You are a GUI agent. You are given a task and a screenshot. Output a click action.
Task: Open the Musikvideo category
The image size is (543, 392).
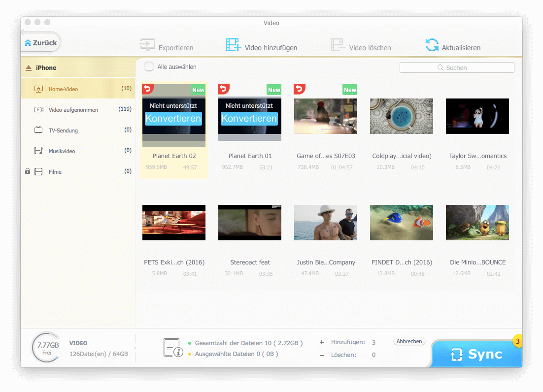pyautogui.click(x=62, y=151)
